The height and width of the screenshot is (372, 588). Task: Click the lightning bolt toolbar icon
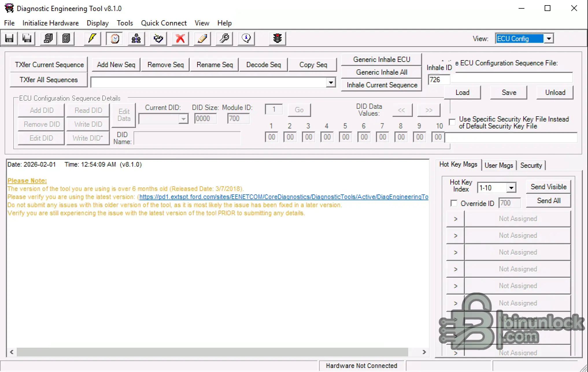pos(92,38)
